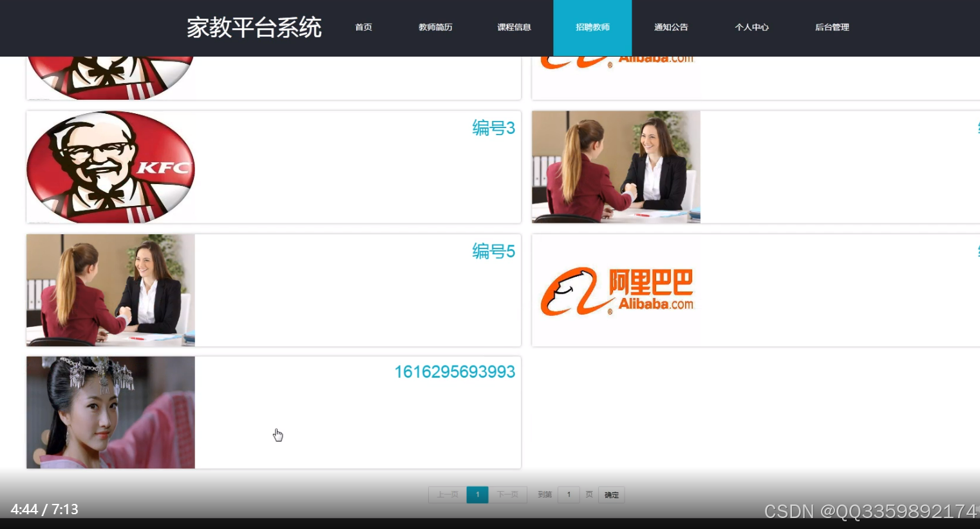
Task: Click the 确定 confirm page button
Action: pyautogui.click(x=612, y=495)
